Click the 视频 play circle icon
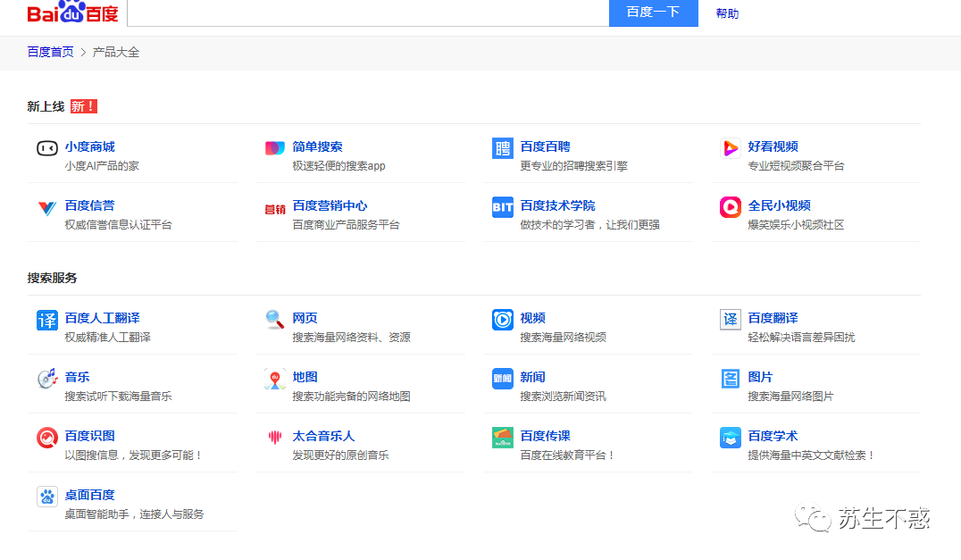Image resolution: width=961 pixels, height=560 pixels. tap(503, 320)
